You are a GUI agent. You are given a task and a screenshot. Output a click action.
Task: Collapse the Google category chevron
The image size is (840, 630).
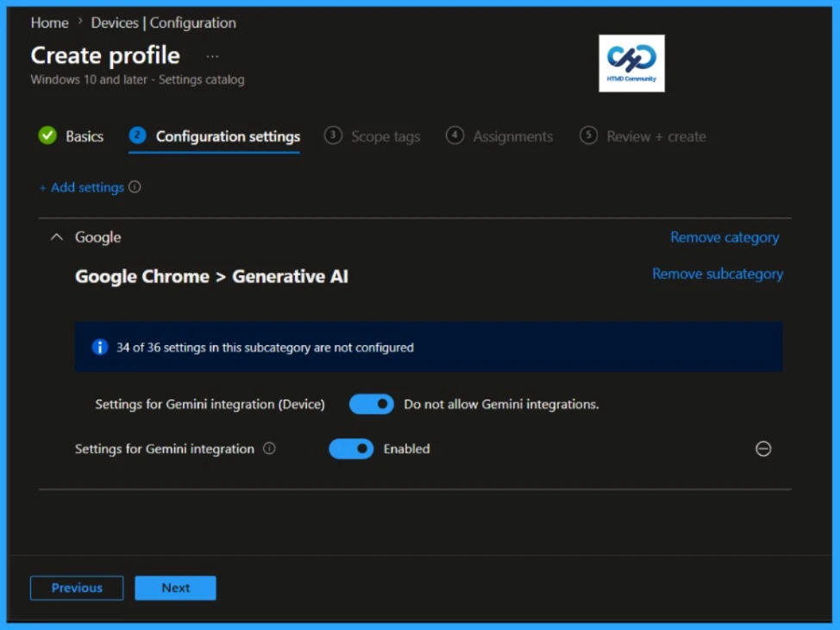coord(56,237)
